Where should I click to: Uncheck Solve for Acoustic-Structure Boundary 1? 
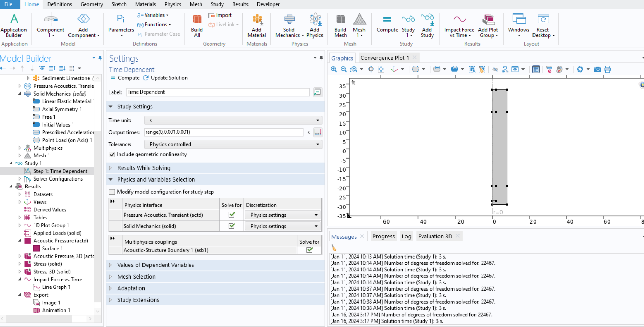(x=309, y=250)
